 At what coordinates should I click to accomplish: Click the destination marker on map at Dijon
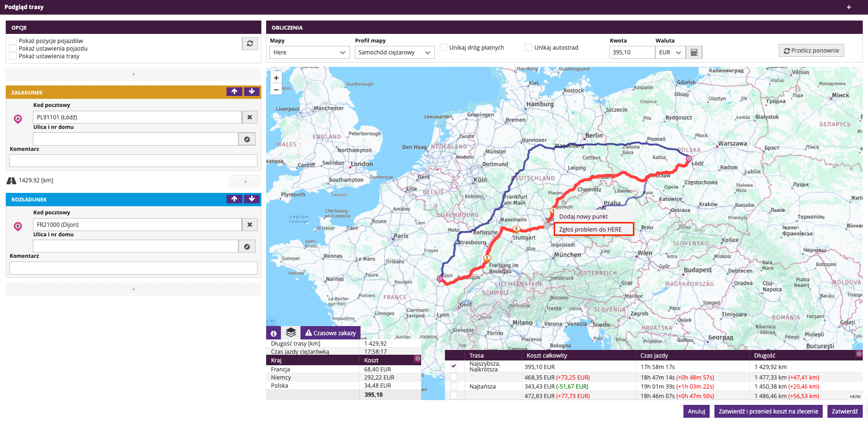click(x=440, y=279)
